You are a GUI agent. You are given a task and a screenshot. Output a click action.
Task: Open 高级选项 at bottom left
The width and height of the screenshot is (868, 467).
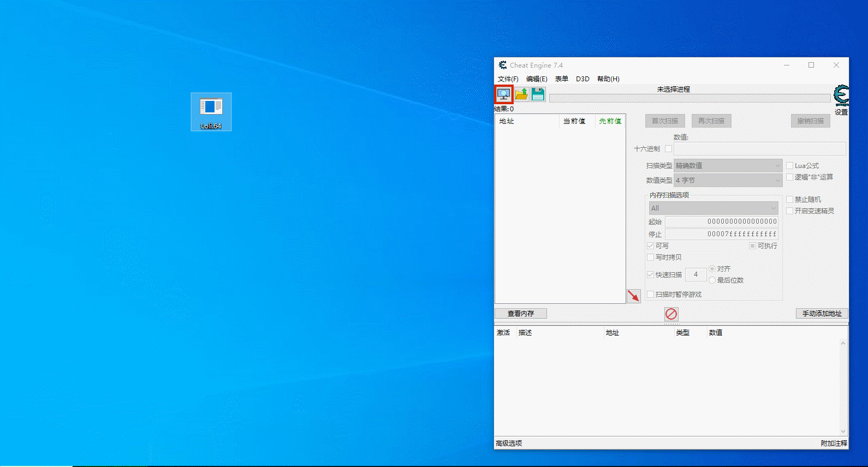click(x=509, y=444)
